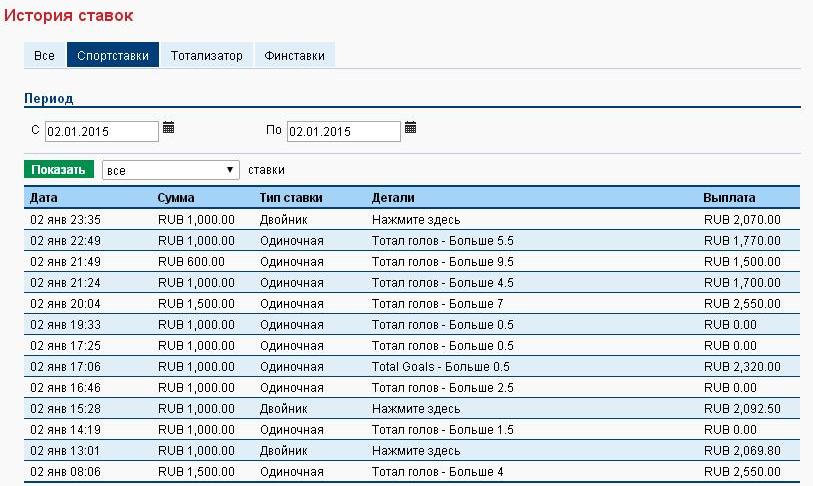Open the 'Тотализатор' tab

click(x=207, y=56)
